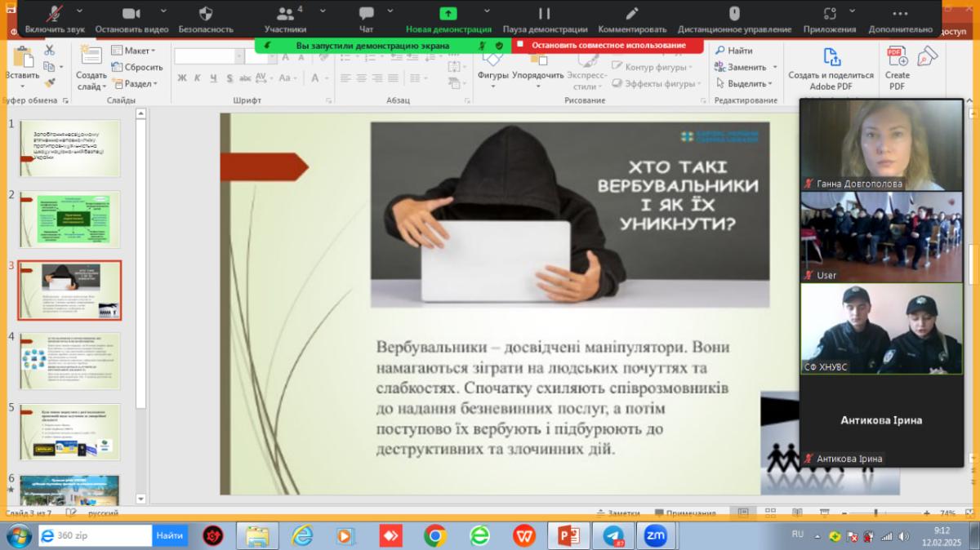Click Пауза демонстрации pause icon

[x=544, y=13]
